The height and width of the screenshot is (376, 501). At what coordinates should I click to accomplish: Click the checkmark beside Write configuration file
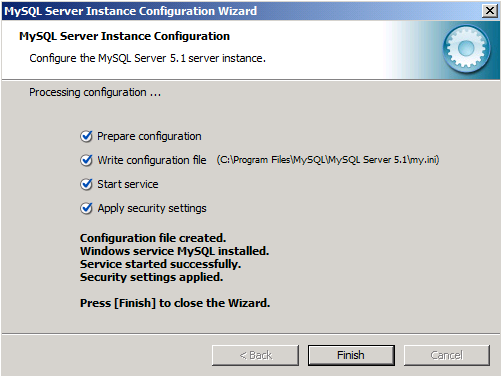[x=86, y=160]
